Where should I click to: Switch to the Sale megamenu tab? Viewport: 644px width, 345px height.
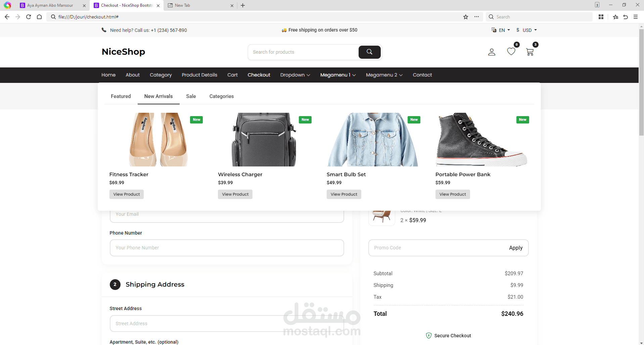pos(191,96)
